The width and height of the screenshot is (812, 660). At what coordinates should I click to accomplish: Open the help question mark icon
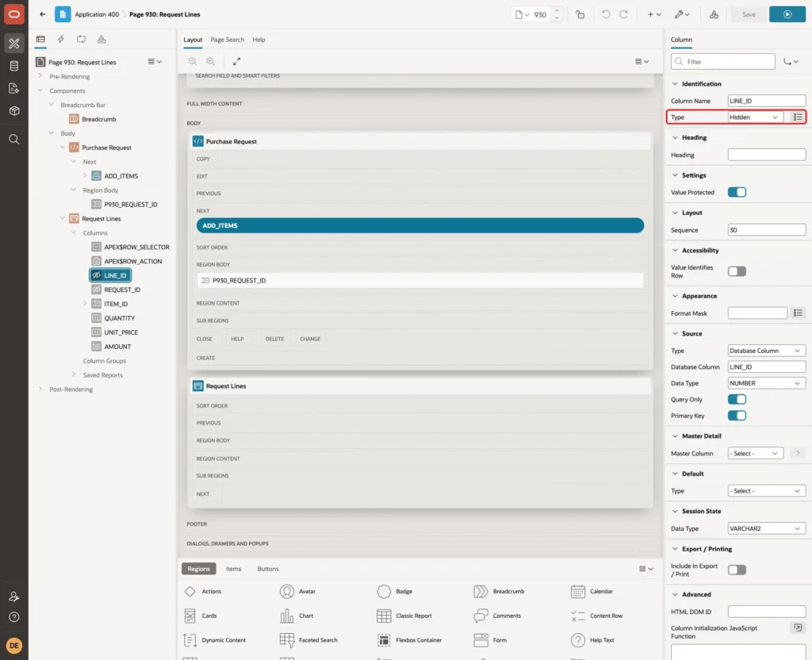(x=14, y=617)
